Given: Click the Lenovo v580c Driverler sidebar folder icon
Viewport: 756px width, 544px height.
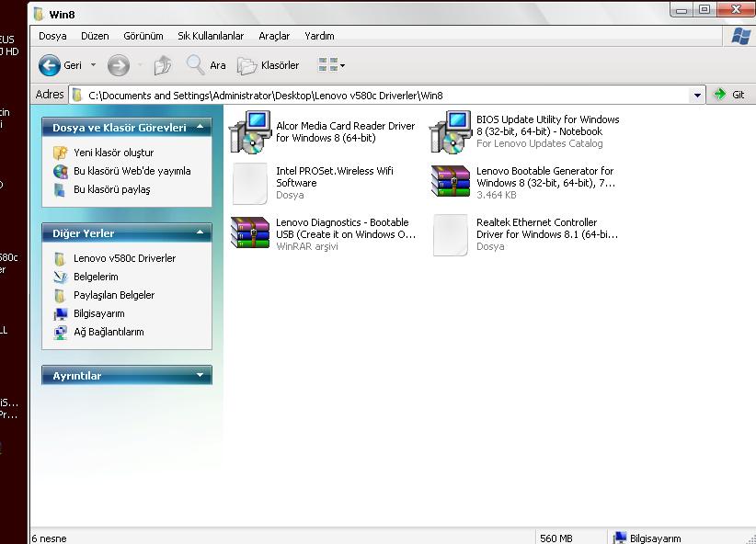Looking at the screenshot, I should coord(59,259).
